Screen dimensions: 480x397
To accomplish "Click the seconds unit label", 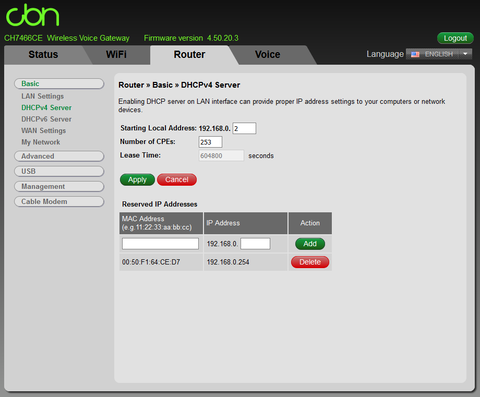I will click(x=261, y=156).
